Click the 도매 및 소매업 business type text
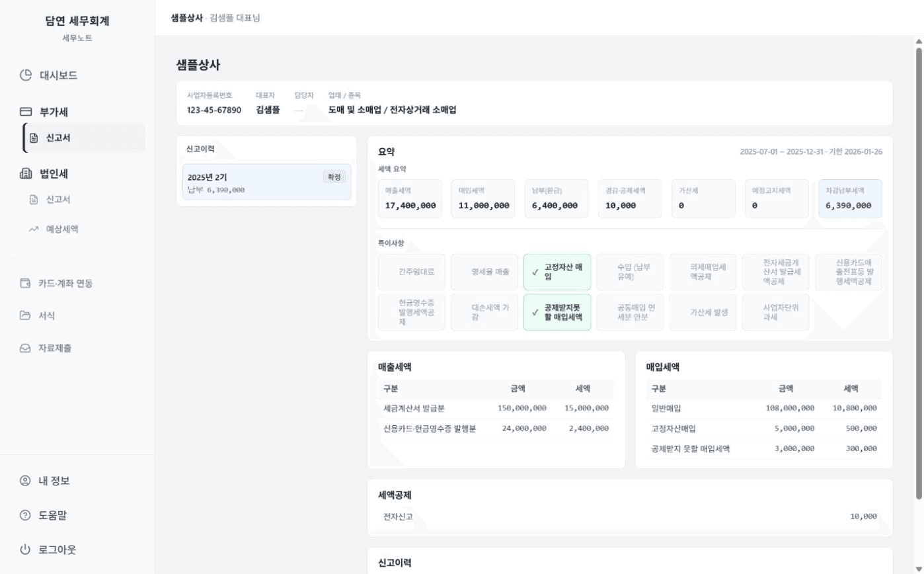924x574 pixels. [x=354, y=110]
